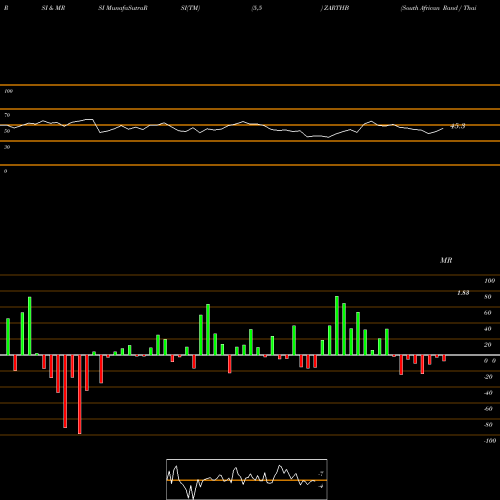Click the 'SI & MR' header text
Screen dimensions: 500x500
[x=53, y=8]
